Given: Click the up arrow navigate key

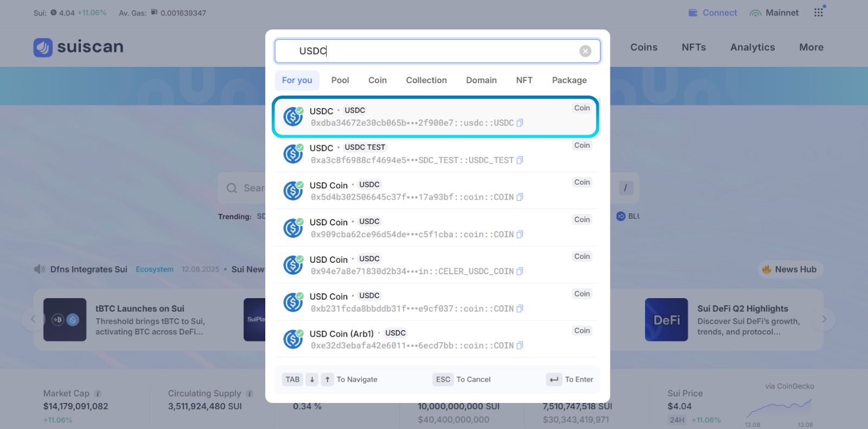Looking at the screenshot, I should tap(327, 380).
